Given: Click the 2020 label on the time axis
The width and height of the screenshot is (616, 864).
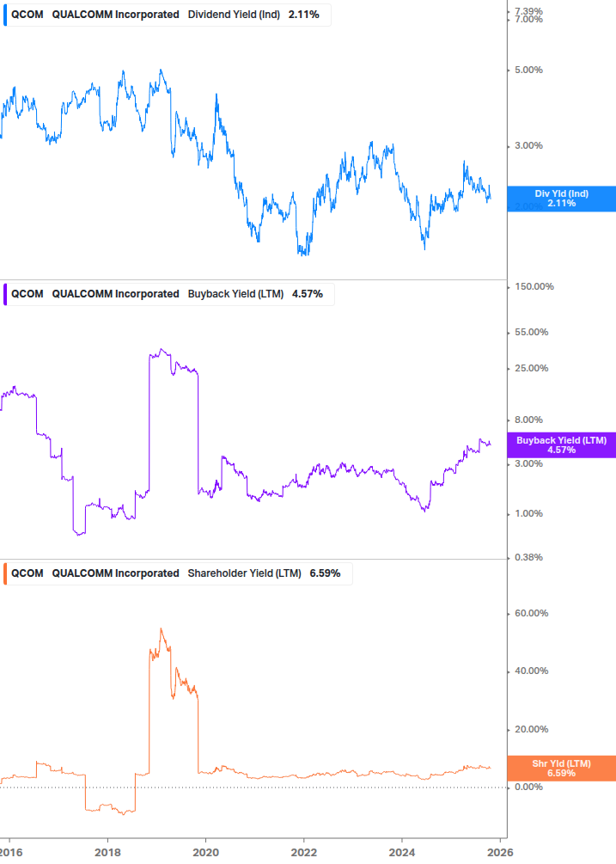Looking at the screenshot, I should coord(205,852).
